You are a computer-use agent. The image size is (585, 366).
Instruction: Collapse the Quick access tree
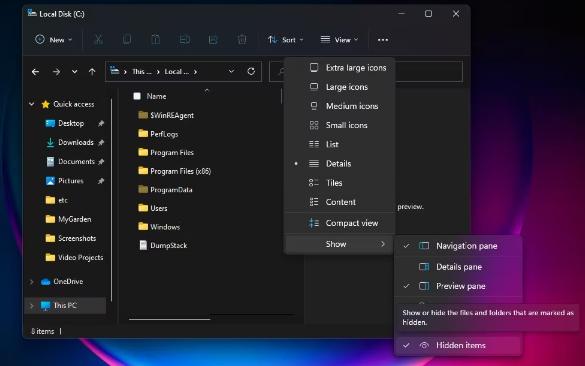click(32, 104)
